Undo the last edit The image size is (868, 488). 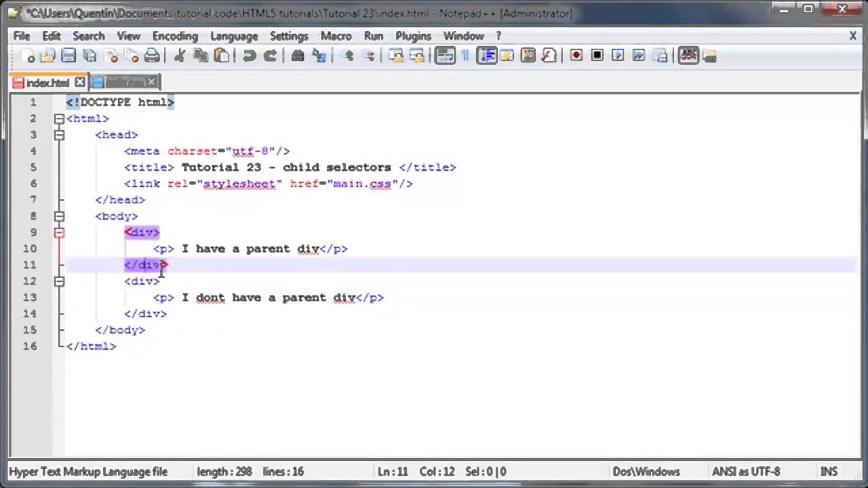[249, 56]
